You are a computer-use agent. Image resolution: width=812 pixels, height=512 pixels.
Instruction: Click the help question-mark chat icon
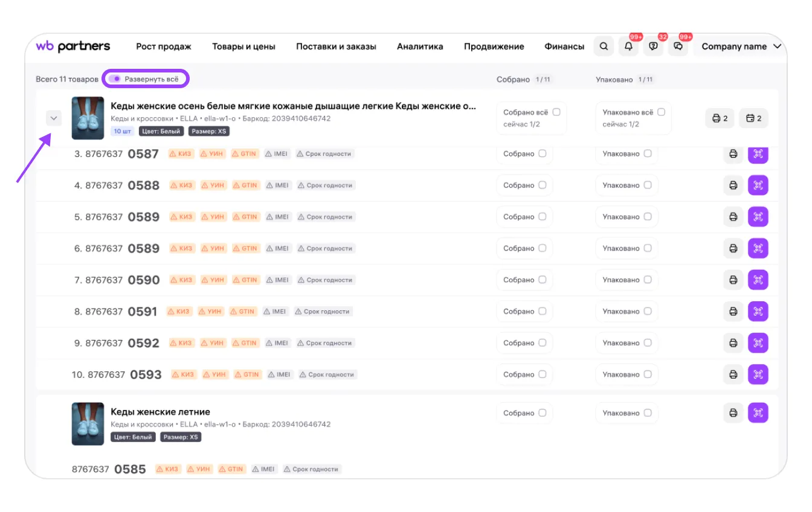coord(653,46)
